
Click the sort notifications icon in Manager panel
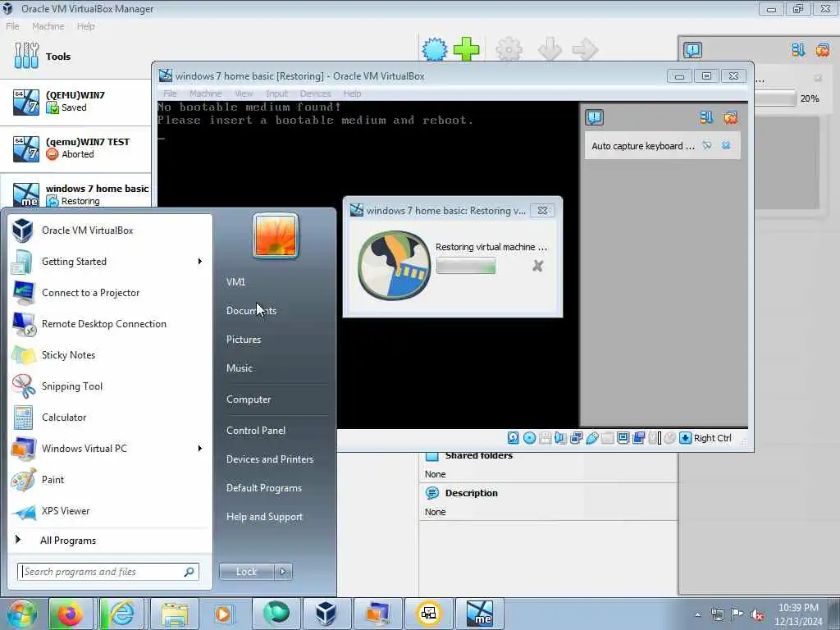coord(798,50)
